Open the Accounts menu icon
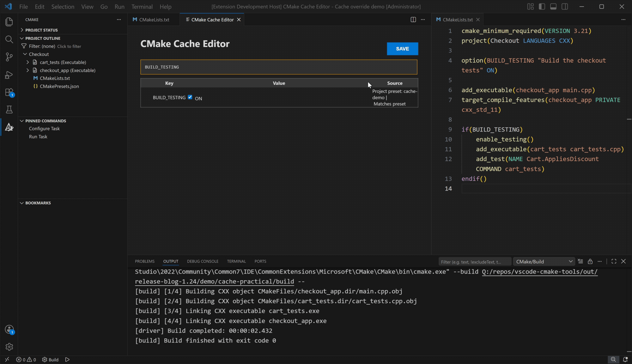 tap(9, 329)
